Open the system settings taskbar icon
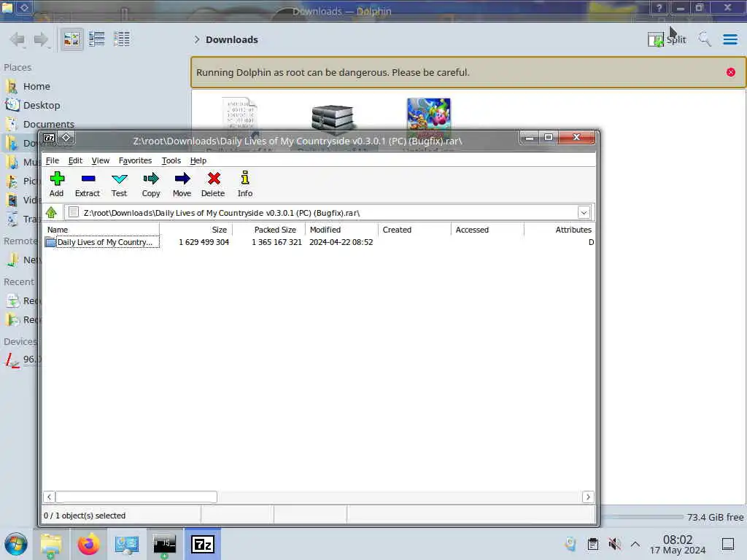The width and height of the screenshot is (747, 560). [x=127, y=544]
